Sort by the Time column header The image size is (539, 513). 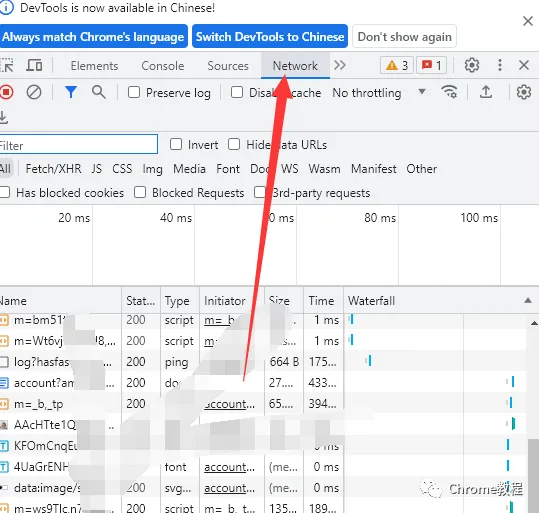323,301
